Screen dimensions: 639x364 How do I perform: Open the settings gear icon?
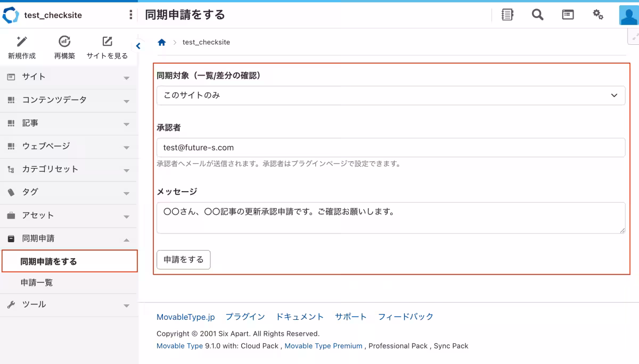[598, 15]
